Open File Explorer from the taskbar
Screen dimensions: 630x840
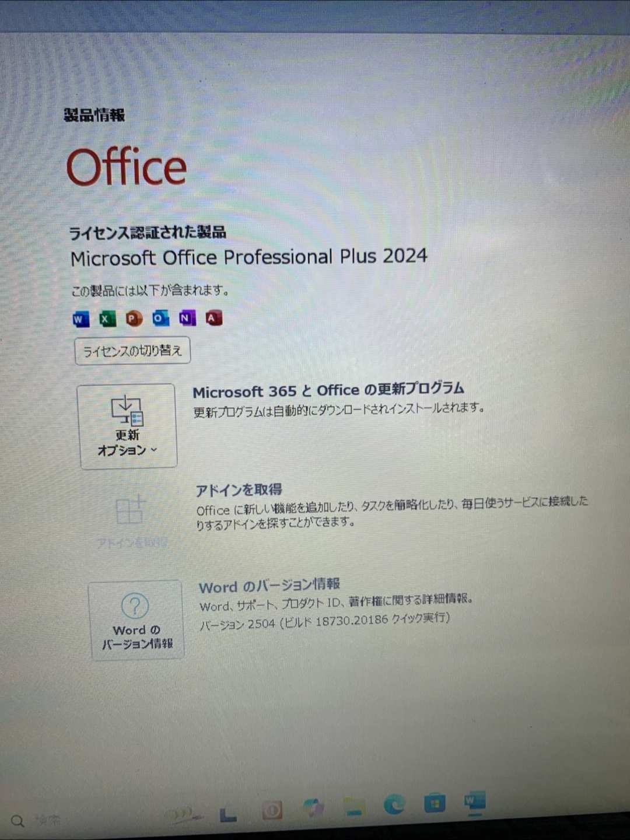click(x=353, y=807)
